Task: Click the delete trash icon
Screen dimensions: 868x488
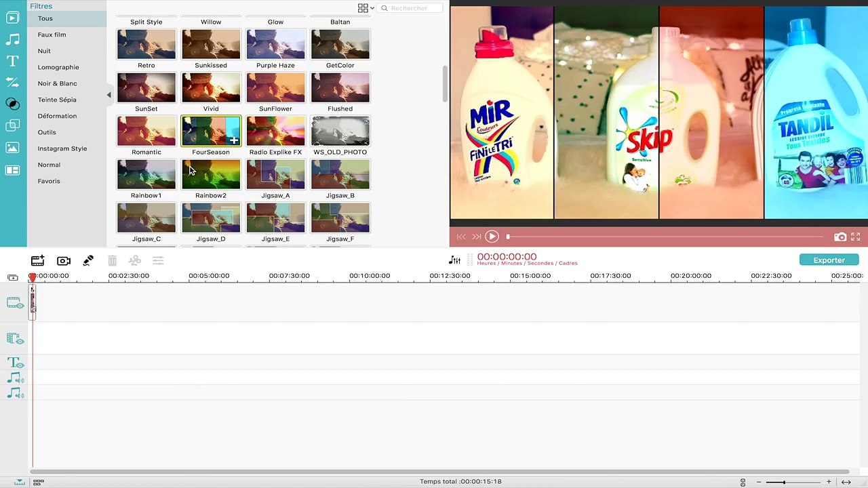Action: [x=113, y=260]
